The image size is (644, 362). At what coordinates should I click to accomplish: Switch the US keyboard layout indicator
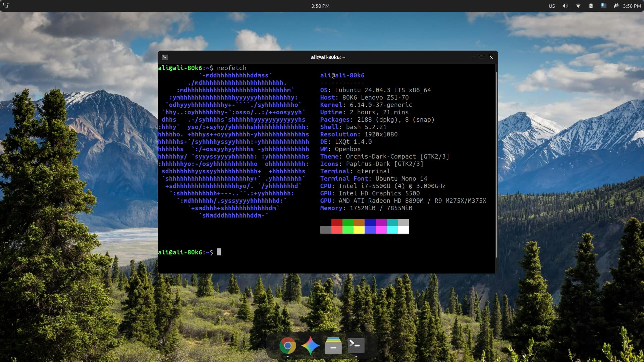pyautogui.click(x=552, y=6)
